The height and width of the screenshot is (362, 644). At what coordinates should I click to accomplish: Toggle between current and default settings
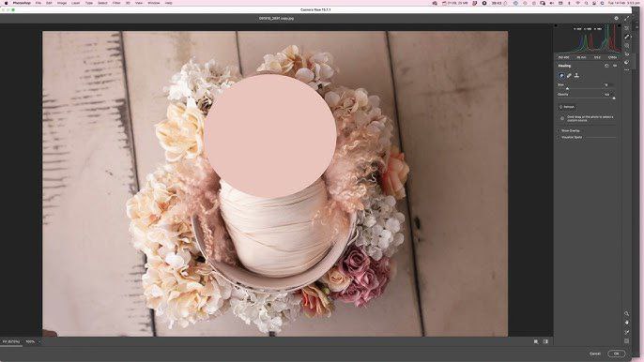coord(545,341)
